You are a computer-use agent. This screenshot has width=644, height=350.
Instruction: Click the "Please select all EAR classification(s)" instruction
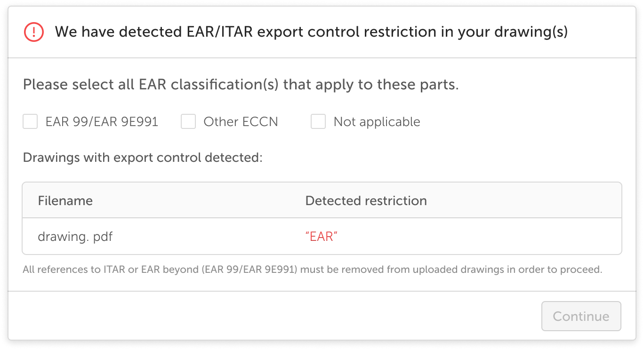point(241,85)
